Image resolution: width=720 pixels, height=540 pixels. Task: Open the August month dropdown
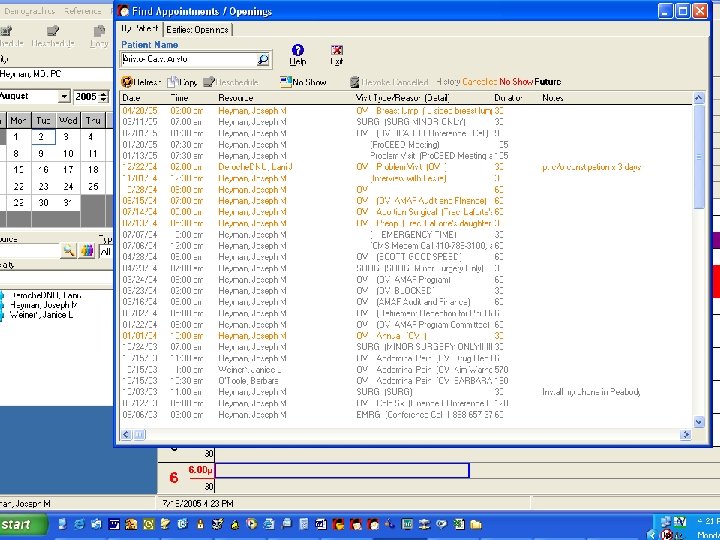click(x=63, y=97)
